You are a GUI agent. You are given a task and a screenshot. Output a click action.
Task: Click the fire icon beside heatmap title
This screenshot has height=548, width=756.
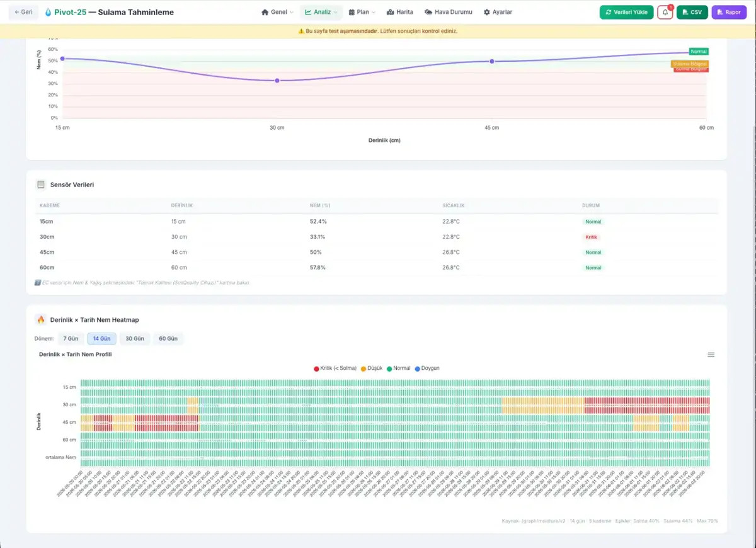click(41, 319)
